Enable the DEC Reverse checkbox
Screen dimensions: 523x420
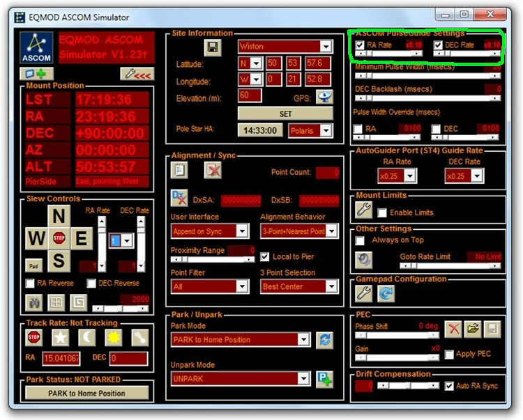point(91,283)
